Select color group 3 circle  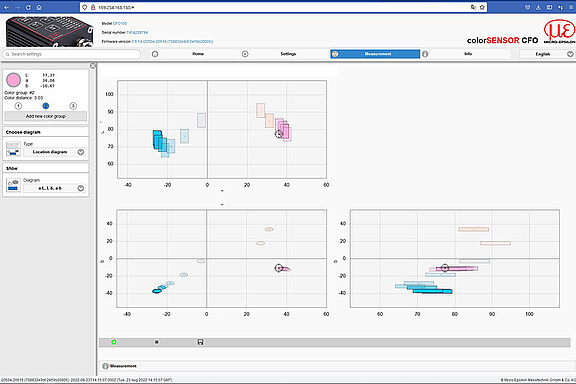[73, 106]
